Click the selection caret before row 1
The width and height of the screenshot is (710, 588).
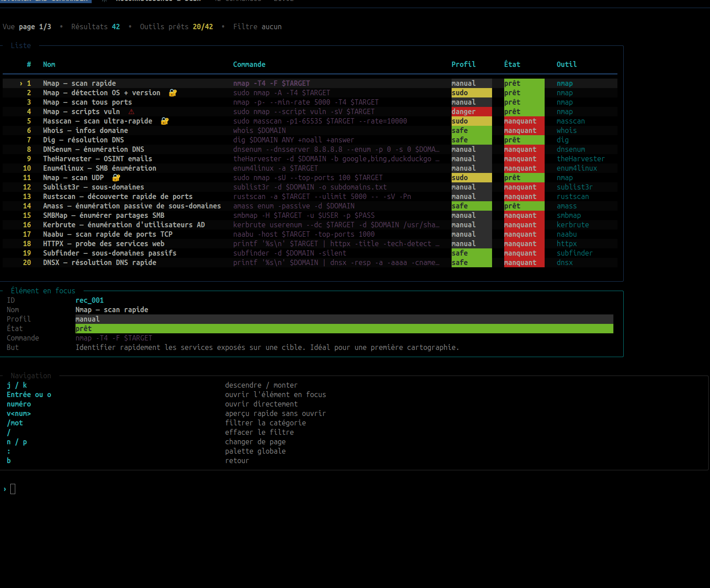click(x=21, y=84)
